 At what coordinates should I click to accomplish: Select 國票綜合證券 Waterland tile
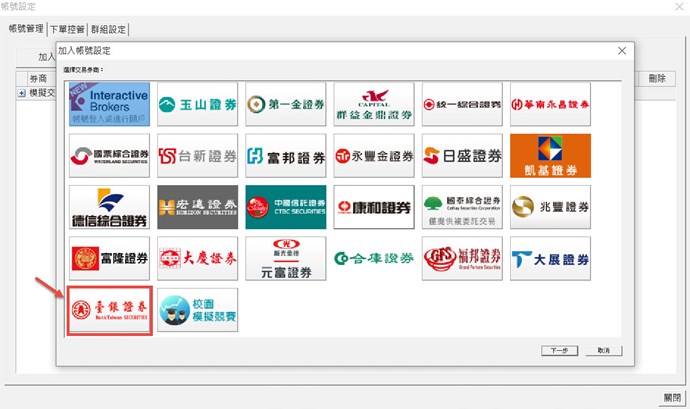click(110, 156)
